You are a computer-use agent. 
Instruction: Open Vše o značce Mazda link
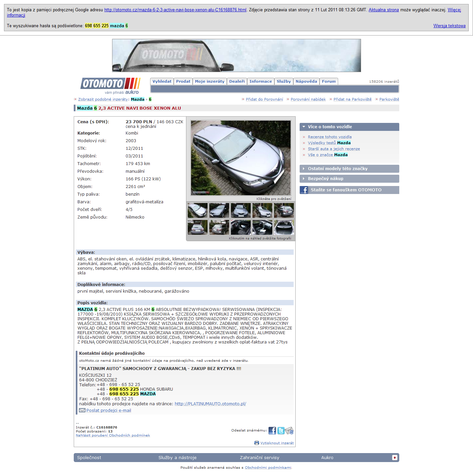[328, 155]
